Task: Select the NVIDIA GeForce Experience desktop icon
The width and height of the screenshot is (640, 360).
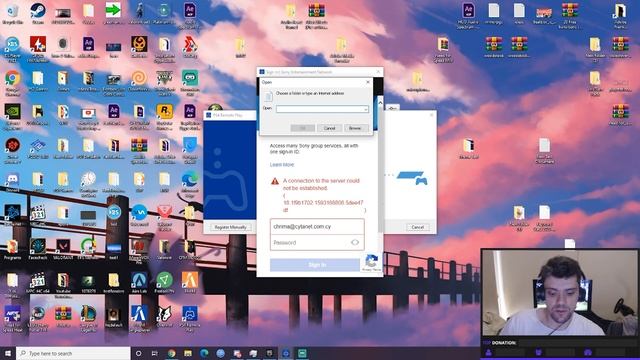Action: point(12,115)
